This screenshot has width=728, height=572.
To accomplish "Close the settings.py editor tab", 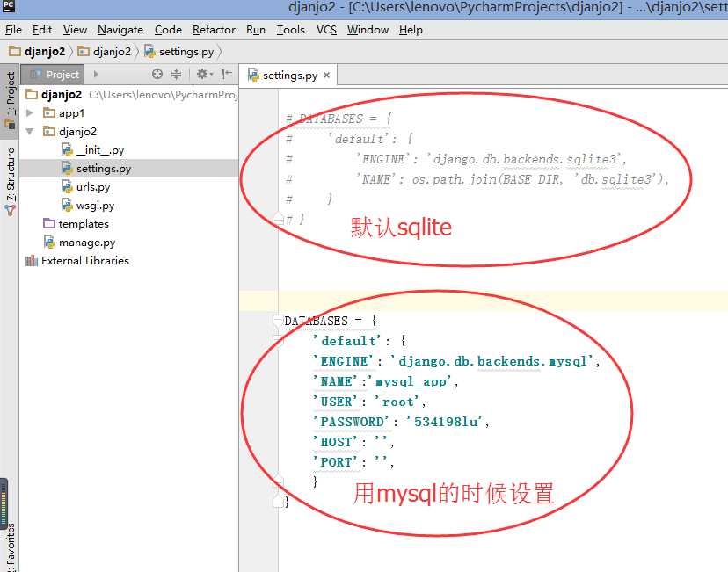I will [327, 76].
